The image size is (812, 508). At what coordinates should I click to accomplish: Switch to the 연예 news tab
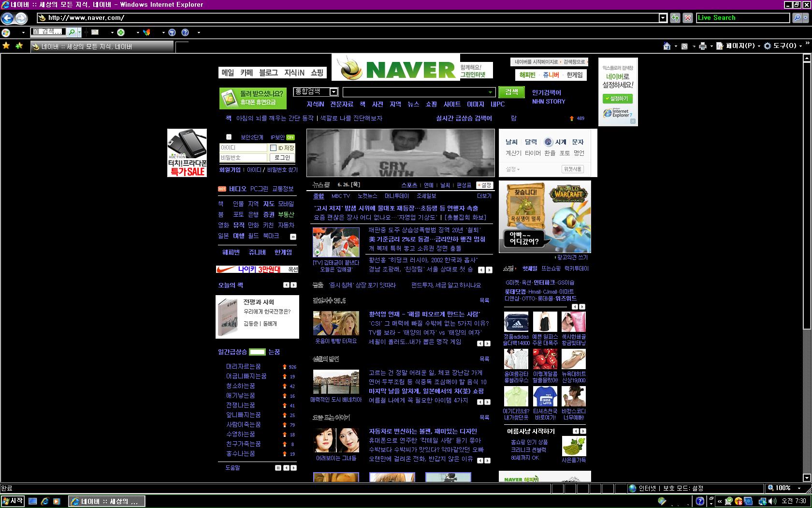(x=429, y=185)
